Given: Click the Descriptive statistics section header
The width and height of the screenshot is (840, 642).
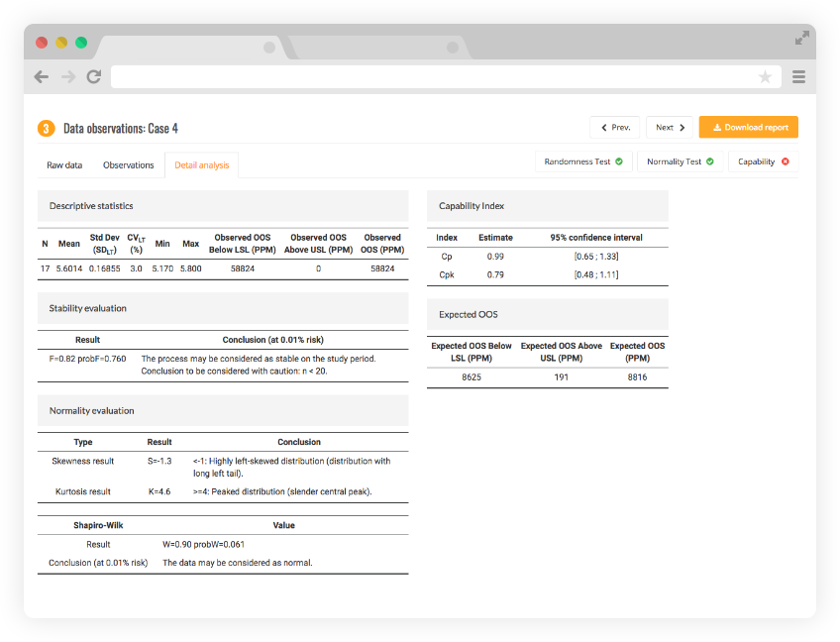Looking at the screenshot, I should [223, 206].
